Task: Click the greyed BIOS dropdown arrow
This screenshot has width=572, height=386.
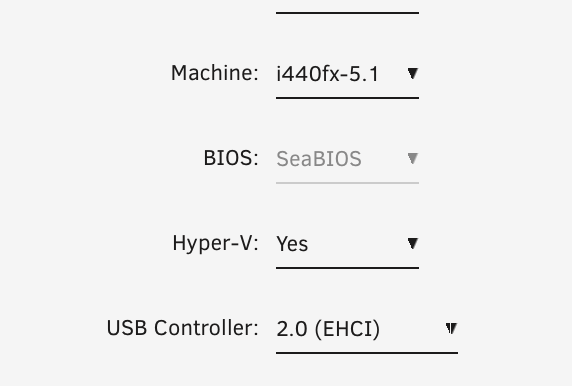Action: (413, 158)
